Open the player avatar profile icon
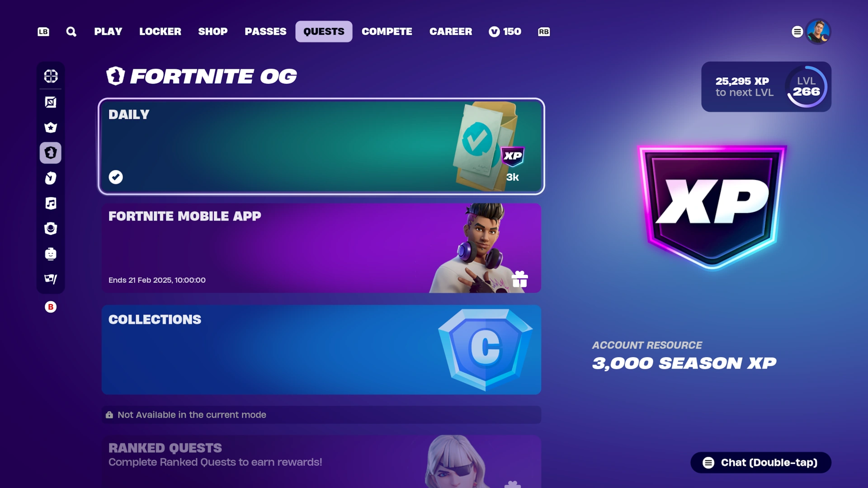Image resolution: width=868 pixels, height=488 pixels. [818, 32]
